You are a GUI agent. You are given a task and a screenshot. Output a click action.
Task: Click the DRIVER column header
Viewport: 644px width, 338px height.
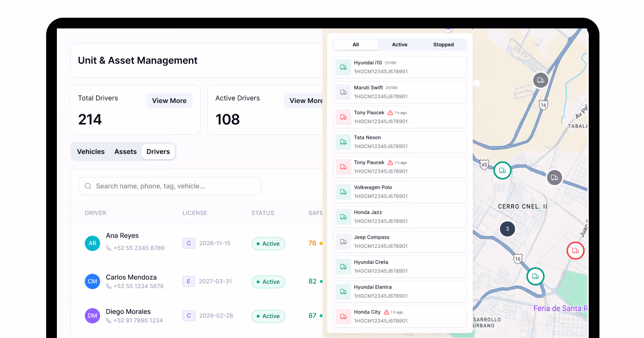(x=96, y=213)
